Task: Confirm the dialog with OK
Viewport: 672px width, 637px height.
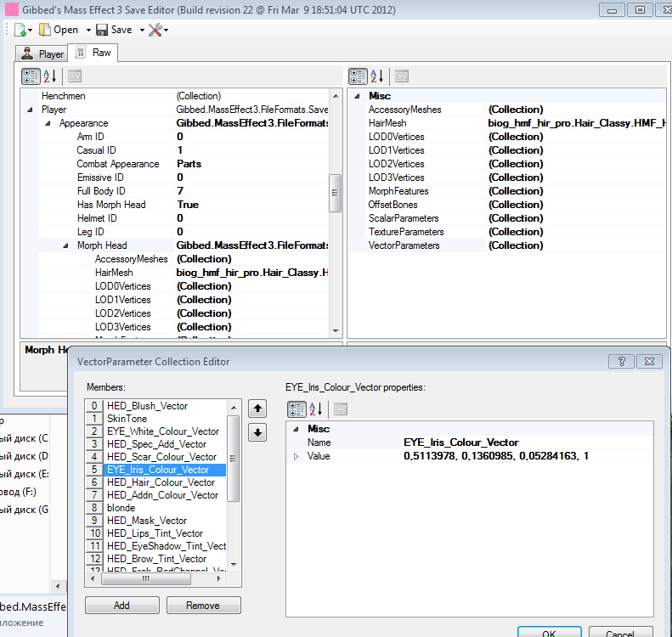Action: 550,632
